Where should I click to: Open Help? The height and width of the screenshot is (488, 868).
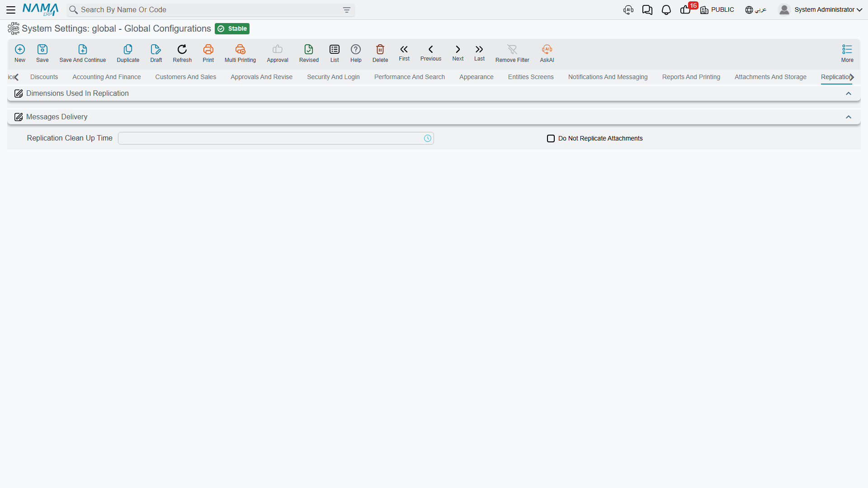[356, 53]
